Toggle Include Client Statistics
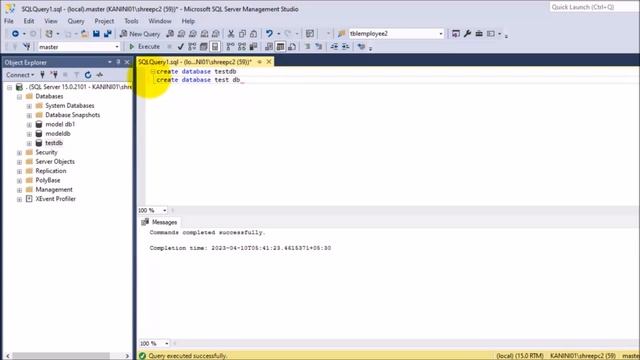 [x=253, y=47]
